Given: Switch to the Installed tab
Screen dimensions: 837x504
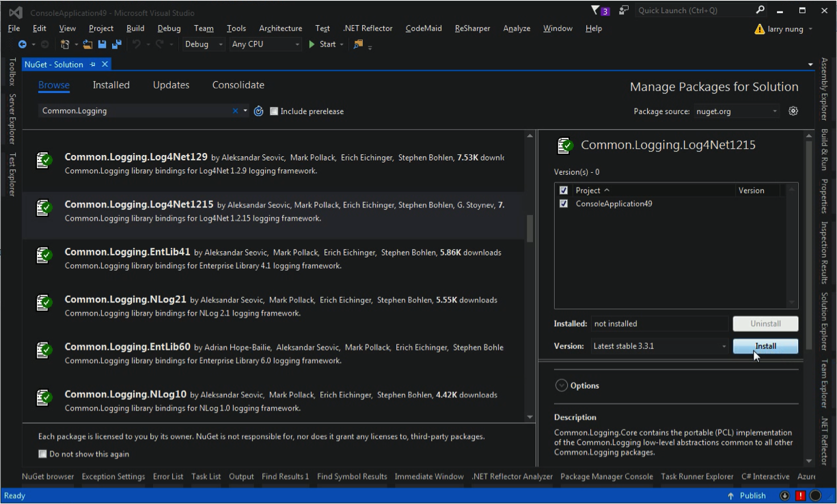Looking at the screenshot, I should [x=111, y=85].
